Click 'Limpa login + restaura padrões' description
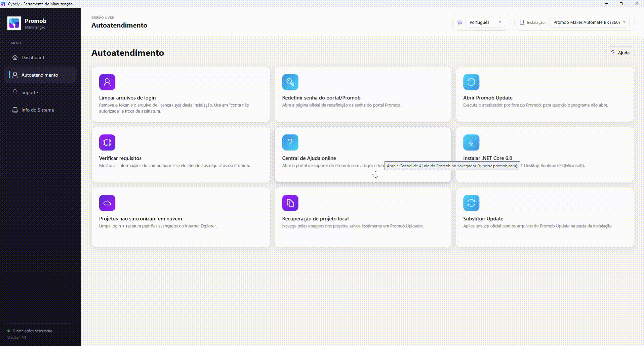Image resolution: width=644 pixels, height=346 pixels. coord(158,226)
